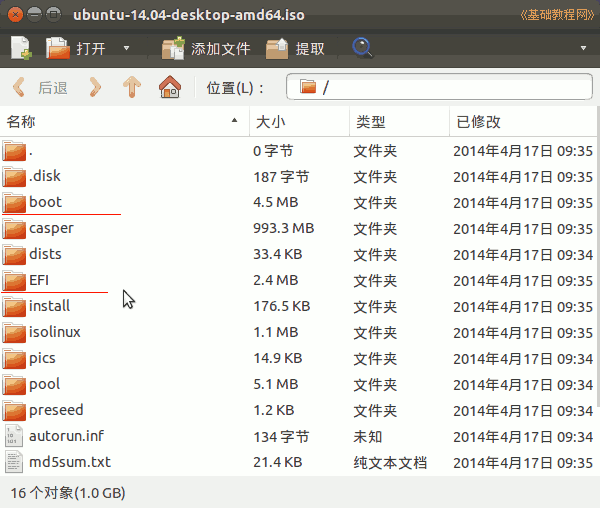
Task: Click the 提取 extract button
Action: 295,48
